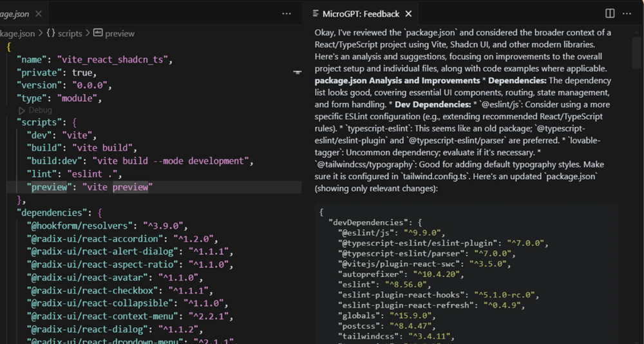Click the "build:dev" script key

coord(54,161)
